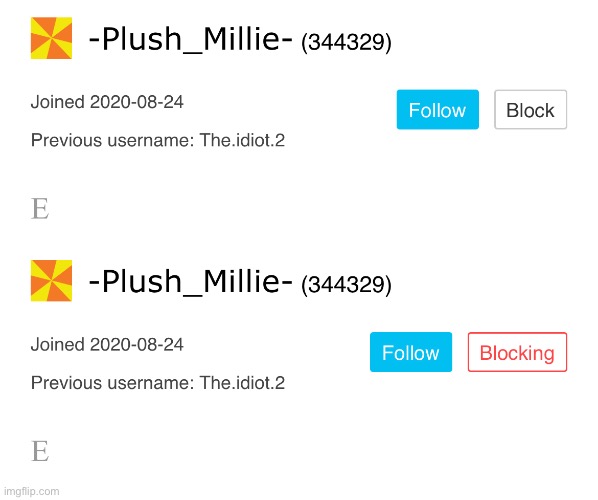Click the pinwheel avatar in the Blocking profile

(x=51, y=281)
